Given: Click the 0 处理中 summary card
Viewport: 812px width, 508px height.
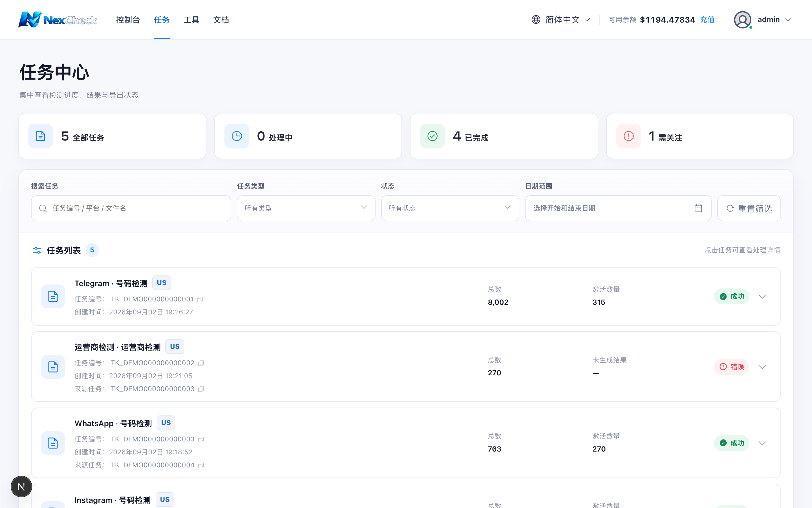Looking at the screenshot, I should [x=308, y=136].
